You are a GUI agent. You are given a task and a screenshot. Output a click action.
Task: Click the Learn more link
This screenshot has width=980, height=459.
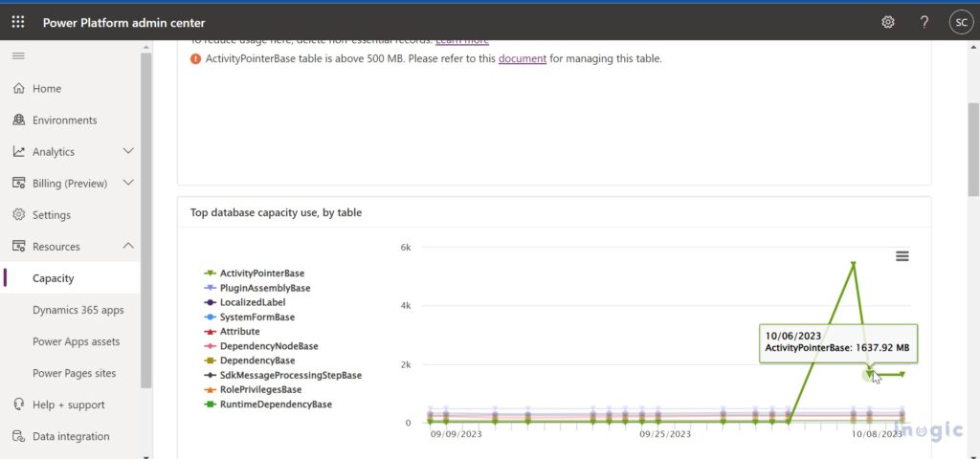pos(462,41)
